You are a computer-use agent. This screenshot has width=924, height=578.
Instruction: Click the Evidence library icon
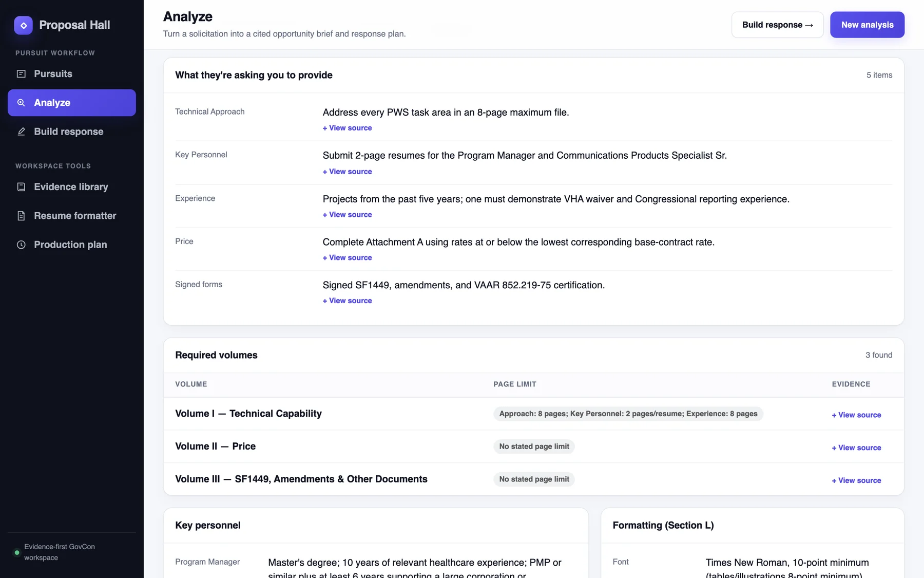tap(21, 187)
